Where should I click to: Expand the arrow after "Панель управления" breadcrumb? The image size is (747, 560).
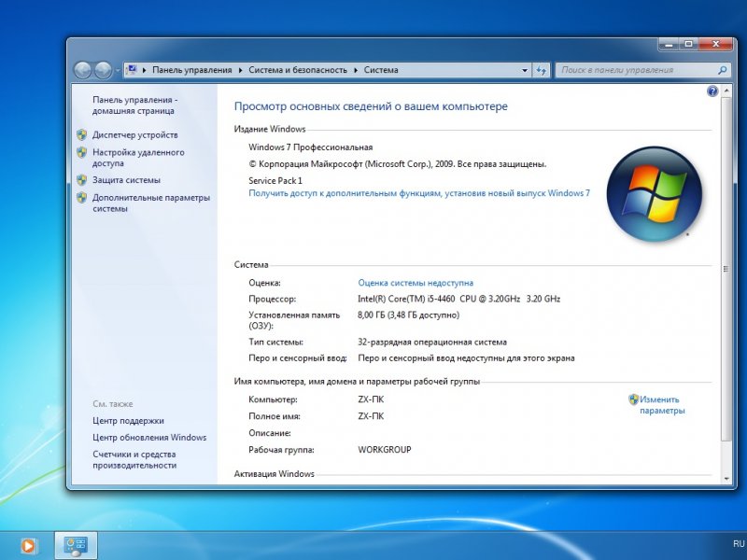pyautogui.click(x=240, y=70)
